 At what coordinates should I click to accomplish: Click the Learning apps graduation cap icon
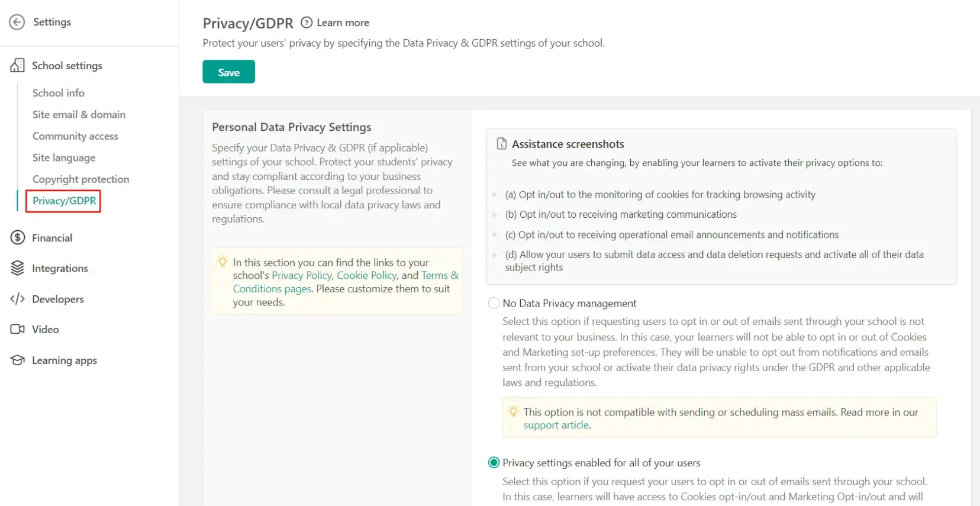17,360
